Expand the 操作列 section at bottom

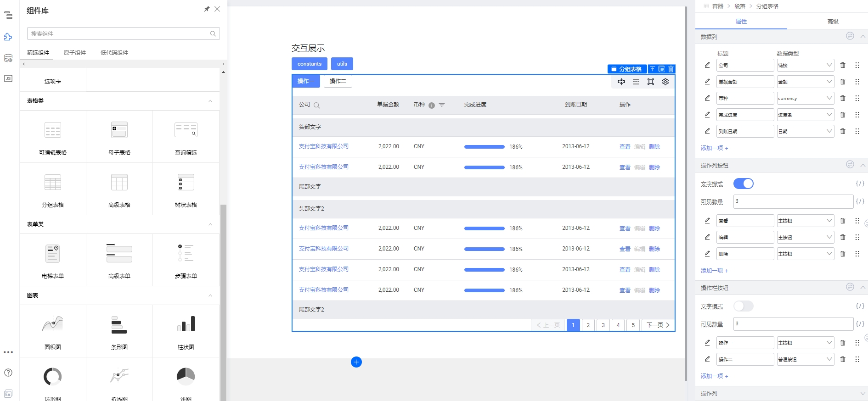point(862,394)
